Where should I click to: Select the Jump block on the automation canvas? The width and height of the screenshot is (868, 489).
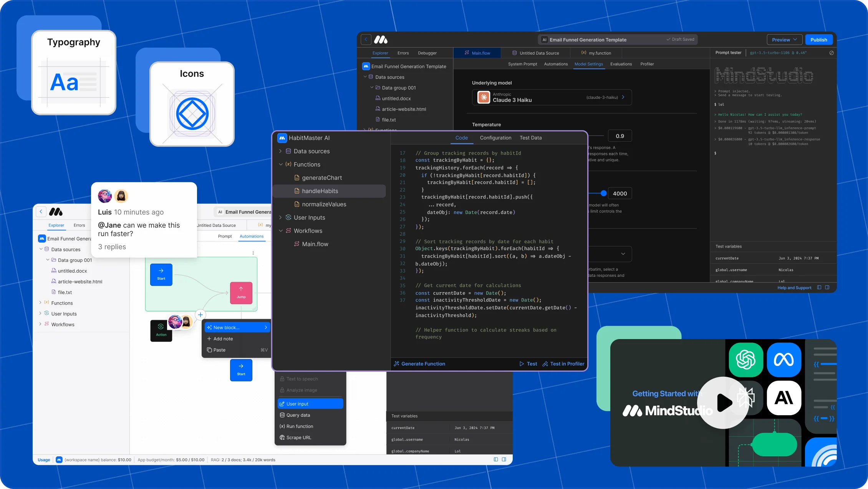[x=241, y=293]
